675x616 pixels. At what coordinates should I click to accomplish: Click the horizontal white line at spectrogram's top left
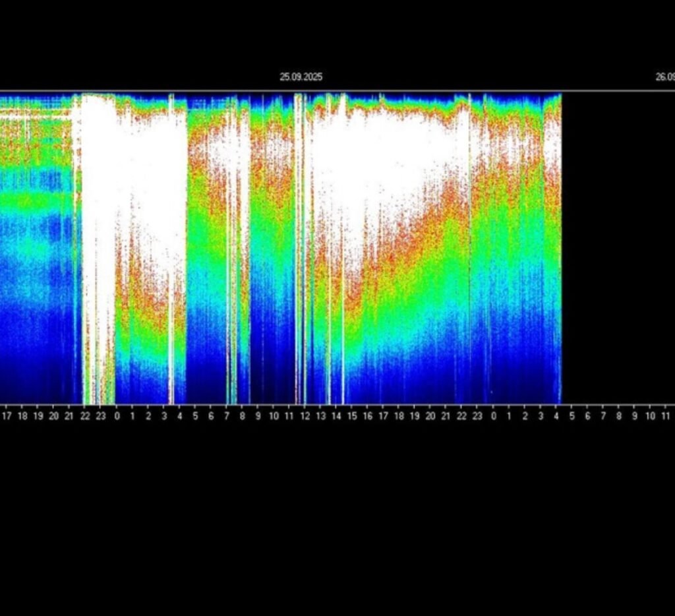33,117
